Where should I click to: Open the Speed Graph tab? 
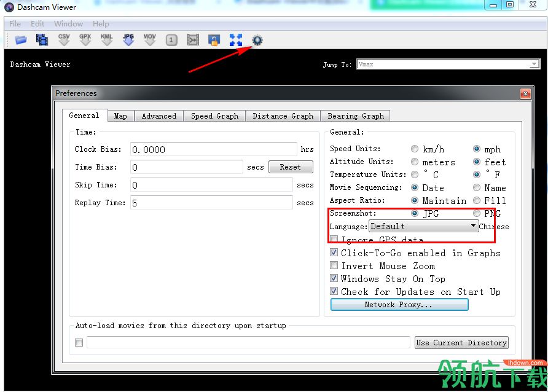[214, 116]
